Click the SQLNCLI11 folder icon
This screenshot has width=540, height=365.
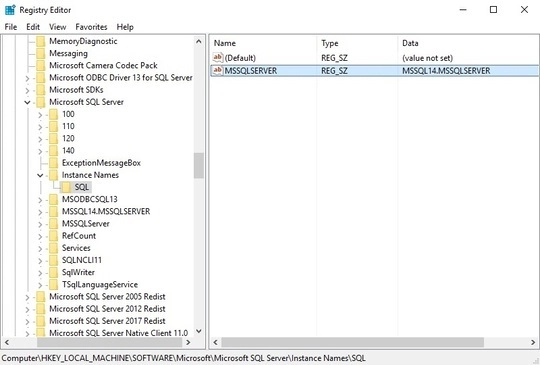click(53, 260)
